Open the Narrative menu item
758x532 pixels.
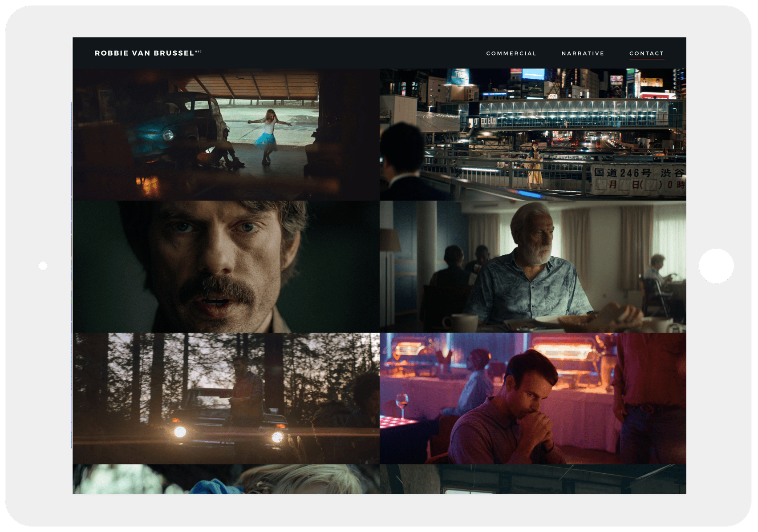(583, 53)
